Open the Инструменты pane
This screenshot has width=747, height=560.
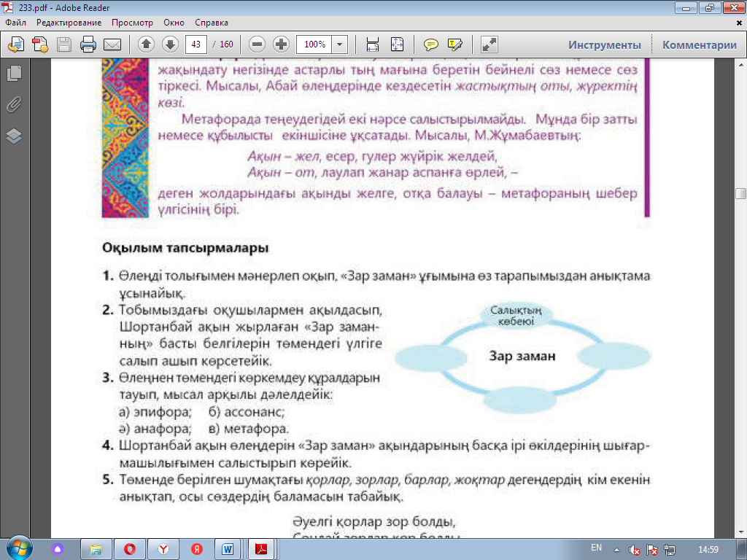(605, 44)
